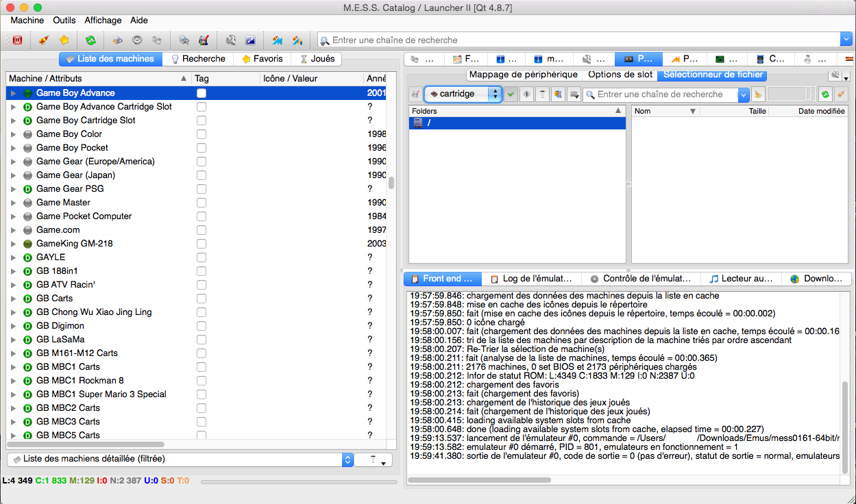This screenshot has height=504, width=856.
Task: Click the filter funnel dropdown button below machine list
Action: click(374, 460)
